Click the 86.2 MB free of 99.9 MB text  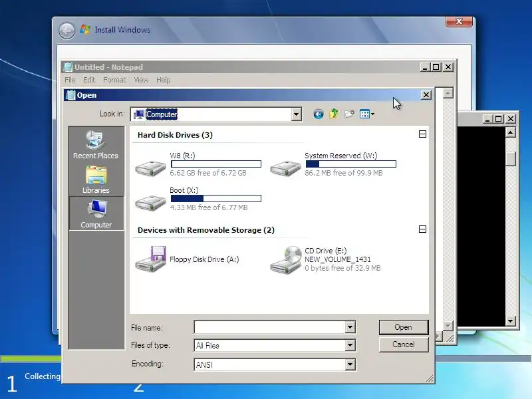[x=344, y=173]
